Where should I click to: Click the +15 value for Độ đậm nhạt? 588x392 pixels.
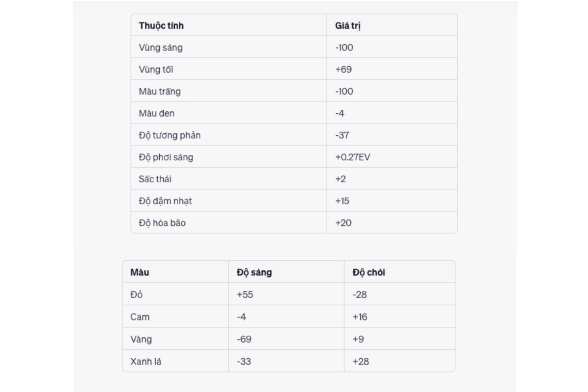click(x=342, y=201)
